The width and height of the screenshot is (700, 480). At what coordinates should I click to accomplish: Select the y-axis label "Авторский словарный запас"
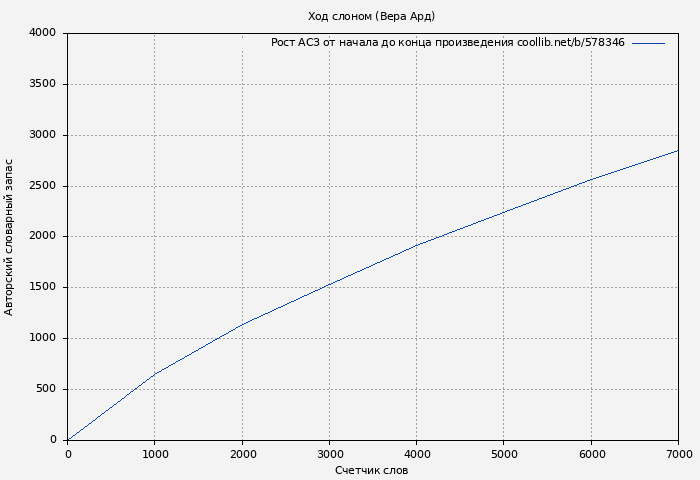pos(10,237)
